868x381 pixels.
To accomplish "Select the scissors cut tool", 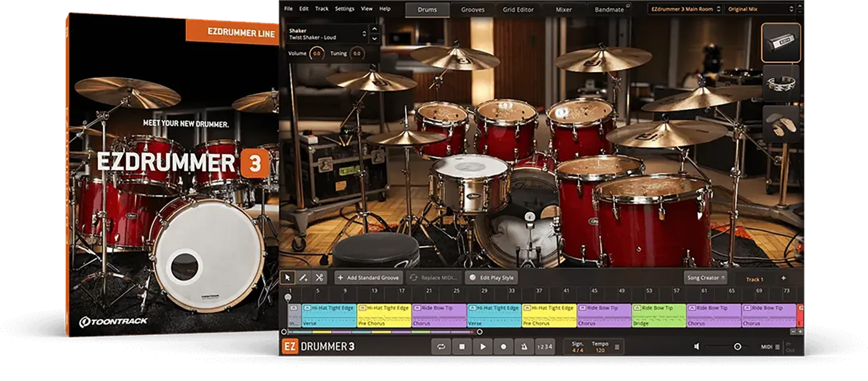I will pyautogui.click(x=320, y=277).
